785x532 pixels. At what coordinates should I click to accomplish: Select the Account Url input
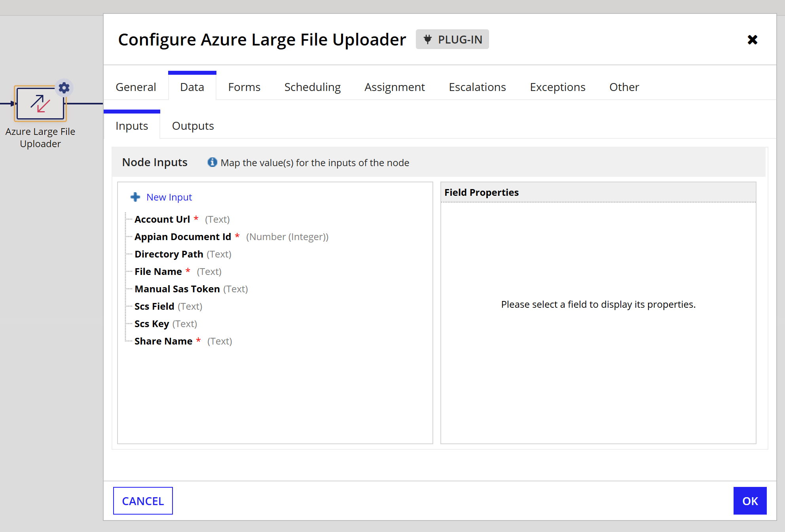[x=162, y=219]
